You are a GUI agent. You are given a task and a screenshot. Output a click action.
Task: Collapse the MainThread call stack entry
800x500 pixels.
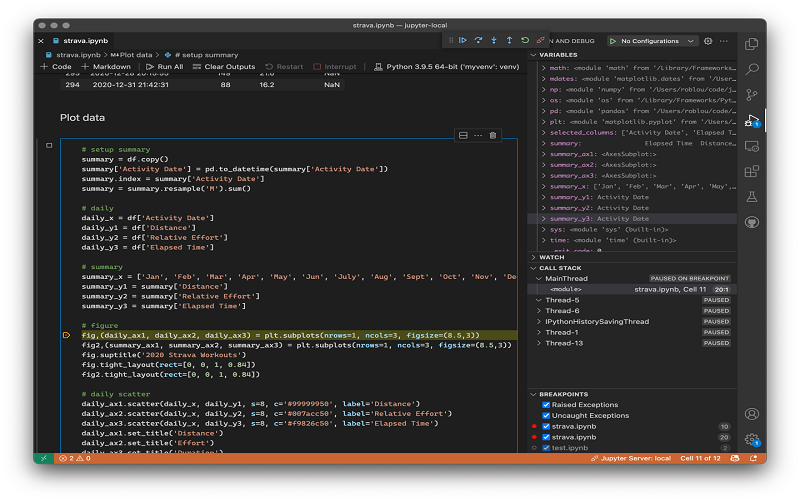pos(539,279)
